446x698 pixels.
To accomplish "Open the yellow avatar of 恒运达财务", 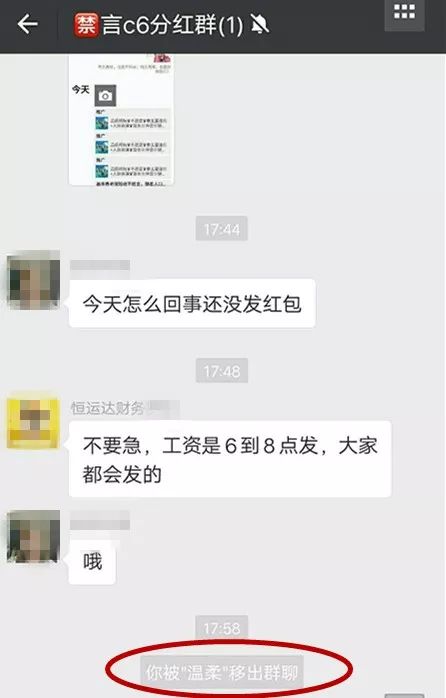I will tap(33, 423).
